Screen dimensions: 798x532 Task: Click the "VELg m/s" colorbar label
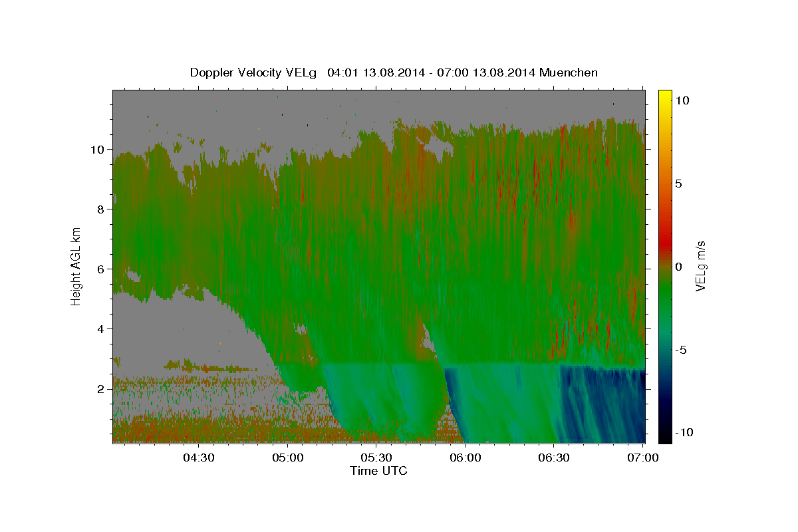coord(700,266)
